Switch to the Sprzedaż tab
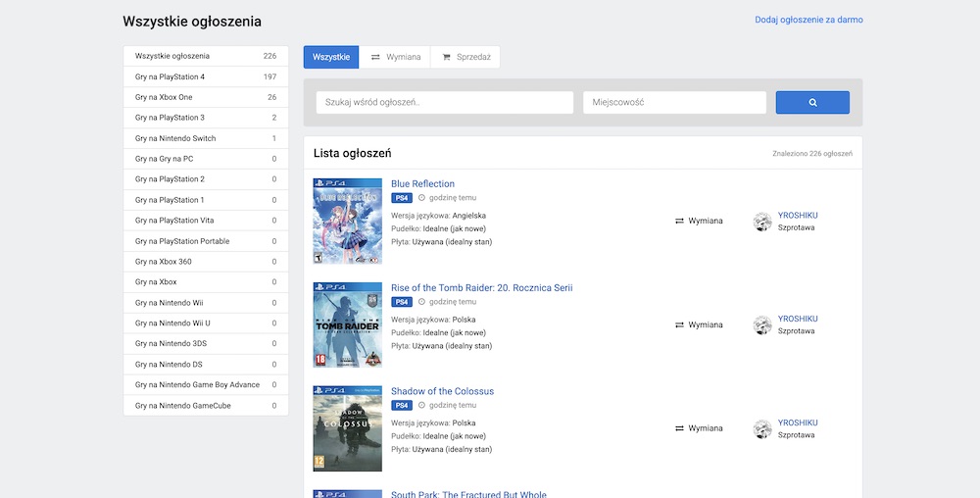 465,57
